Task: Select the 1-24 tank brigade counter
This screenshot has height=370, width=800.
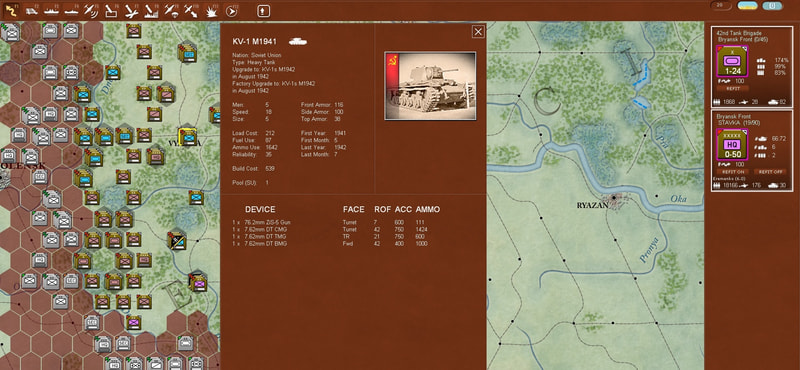Action: (733, 61)
